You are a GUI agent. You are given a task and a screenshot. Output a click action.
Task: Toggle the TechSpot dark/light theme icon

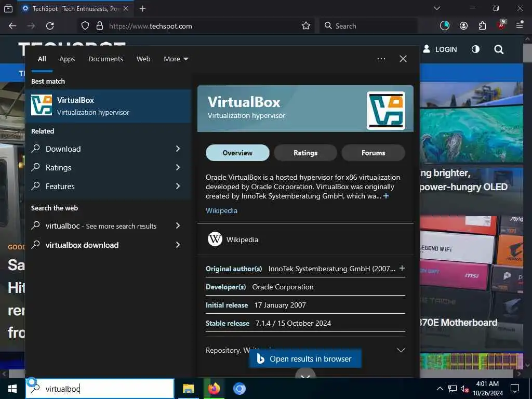pos(475,49)
